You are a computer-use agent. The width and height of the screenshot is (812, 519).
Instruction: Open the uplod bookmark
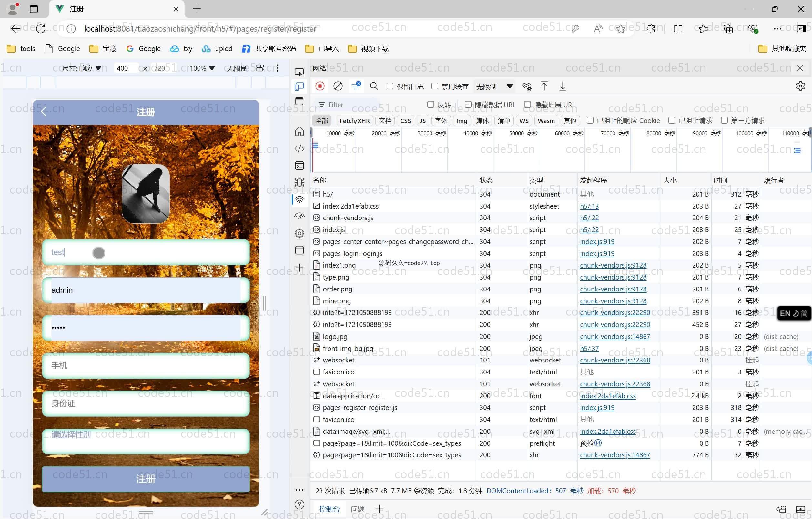217,48
